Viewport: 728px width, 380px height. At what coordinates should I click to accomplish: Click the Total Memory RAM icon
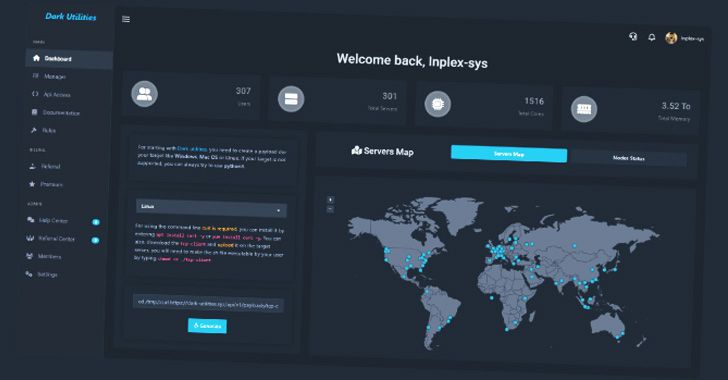[x=584, y=109]
